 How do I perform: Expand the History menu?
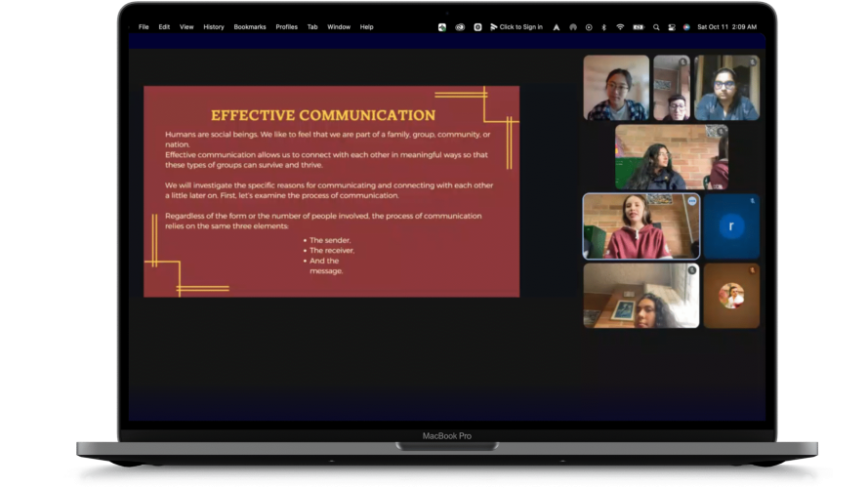214,27
